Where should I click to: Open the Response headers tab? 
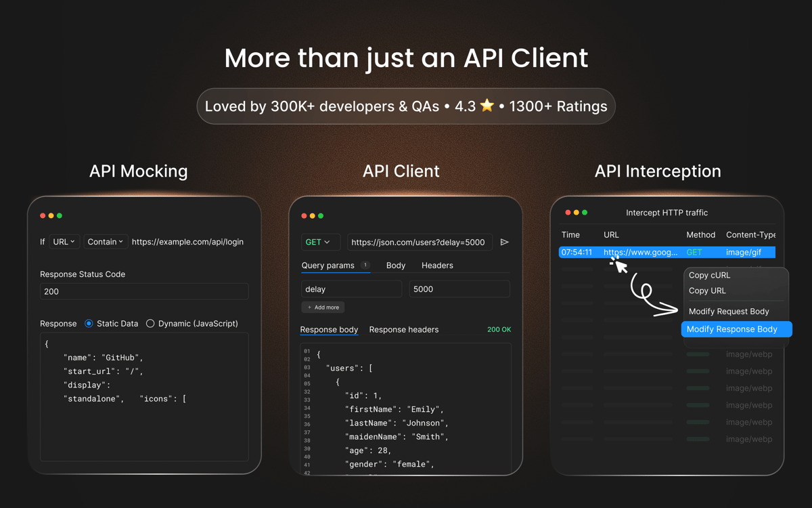[403, 330]
